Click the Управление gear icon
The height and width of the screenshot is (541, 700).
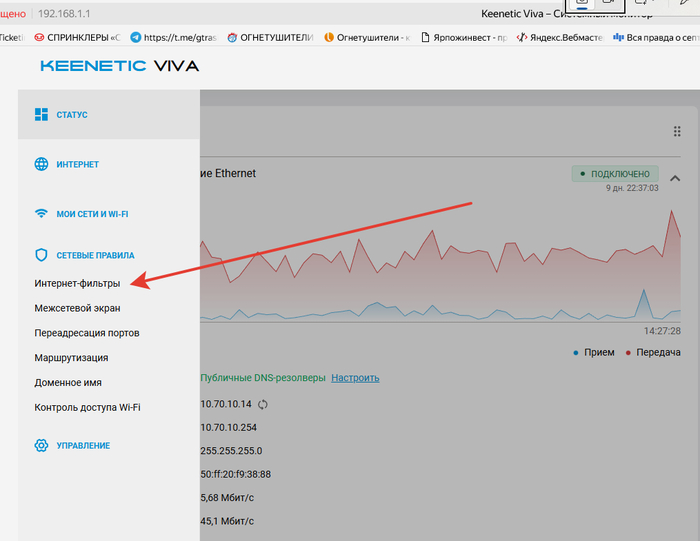[41, 445]
